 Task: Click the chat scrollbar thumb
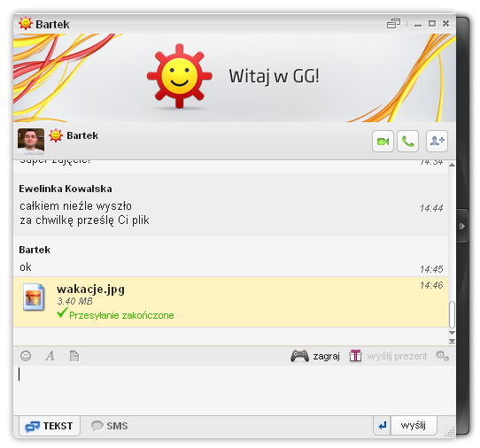pos(452,314)
